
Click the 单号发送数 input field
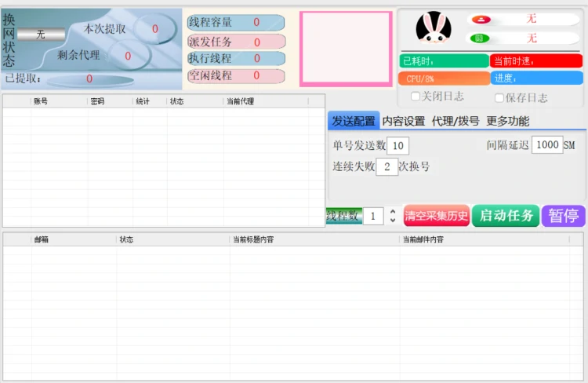[x=397, y=146]
